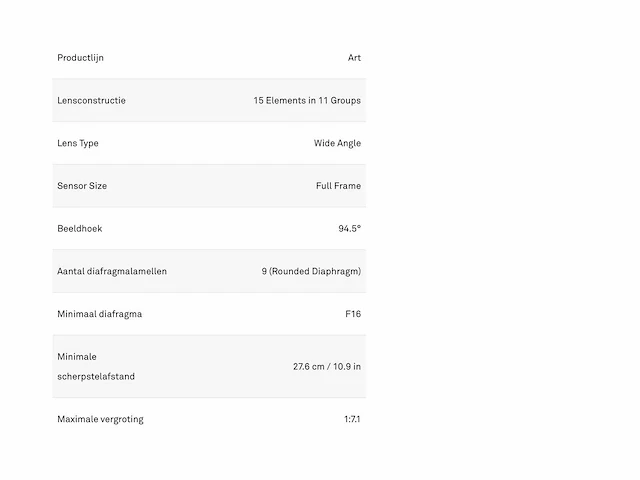Click the word Groups in Lensconstructie row

point(346,101)
